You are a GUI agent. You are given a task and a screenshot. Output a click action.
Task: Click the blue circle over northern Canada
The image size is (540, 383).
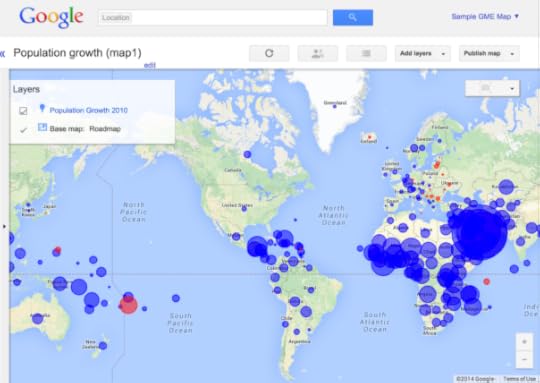pyautogui.click(x=247, y=154)
